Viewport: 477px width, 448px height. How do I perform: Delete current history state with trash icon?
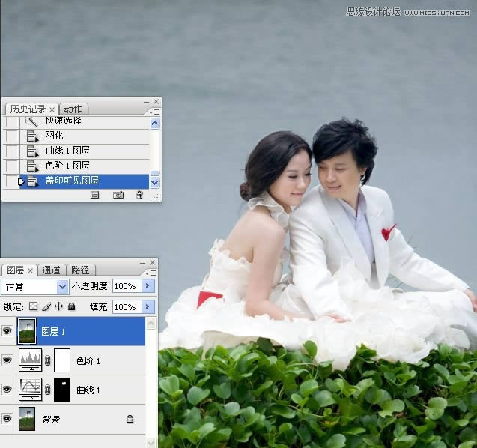pyautogui.click(x=139, y=195)
